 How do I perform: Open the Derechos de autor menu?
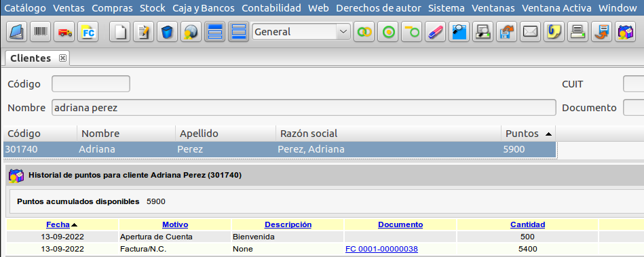click(x=379, y=8)
